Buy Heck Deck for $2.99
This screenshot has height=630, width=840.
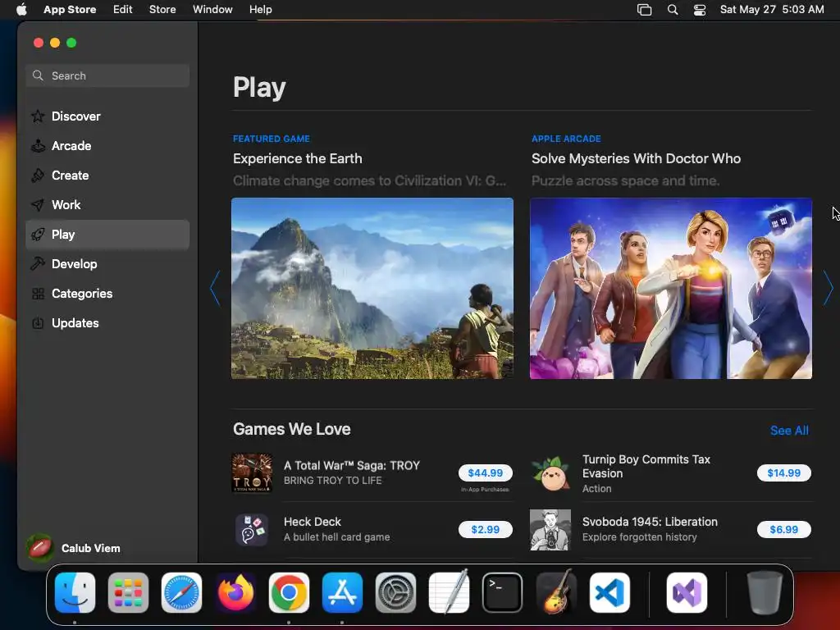click(x=486, y=529)
